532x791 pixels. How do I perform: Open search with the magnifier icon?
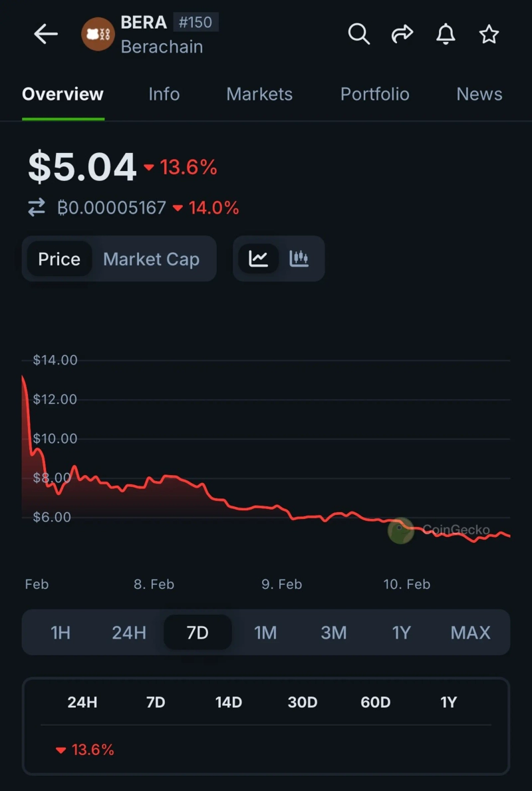(x=358, y=34)
